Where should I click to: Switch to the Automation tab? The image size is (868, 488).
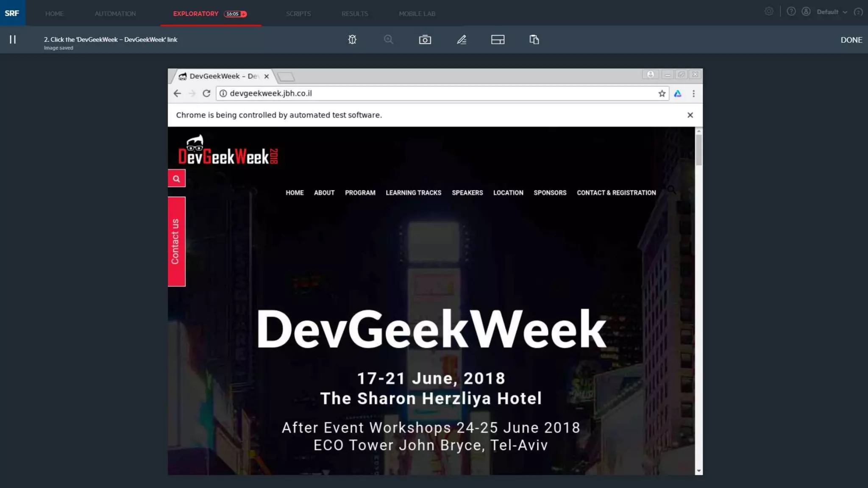[x=115, y=14]
